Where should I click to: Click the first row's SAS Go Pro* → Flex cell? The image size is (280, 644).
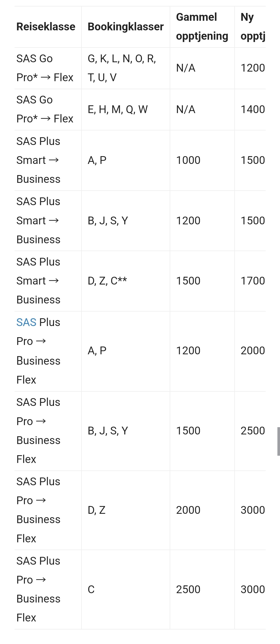[x=45, y=68]
